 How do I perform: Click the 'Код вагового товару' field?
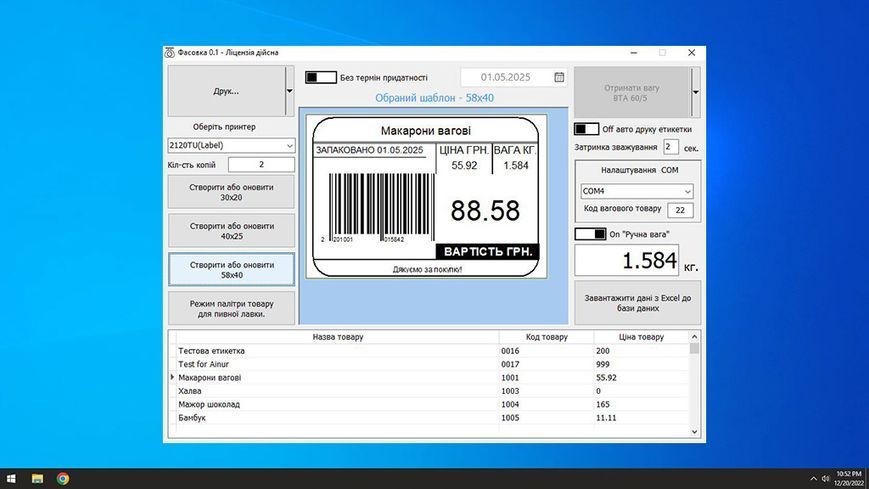[x=680, y=210]
